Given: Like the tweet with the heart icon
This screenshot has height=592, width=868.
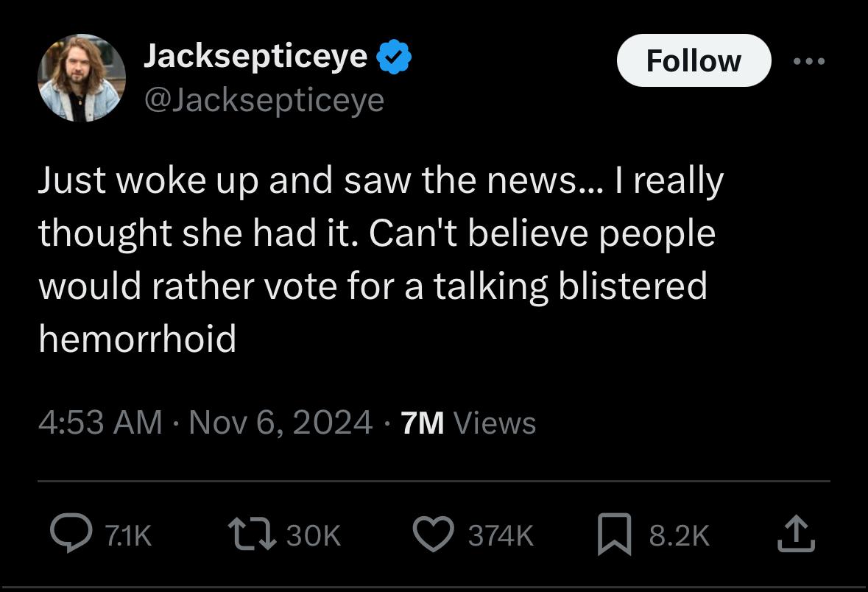Looking at the screenshot, I should click(x=432, y=535).
